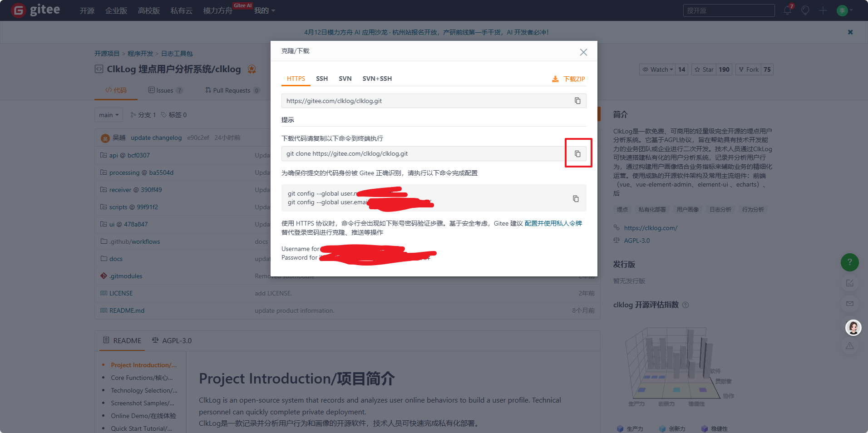Open the Pull Requests tab
The image size is (868, 433).
(232, 90)
